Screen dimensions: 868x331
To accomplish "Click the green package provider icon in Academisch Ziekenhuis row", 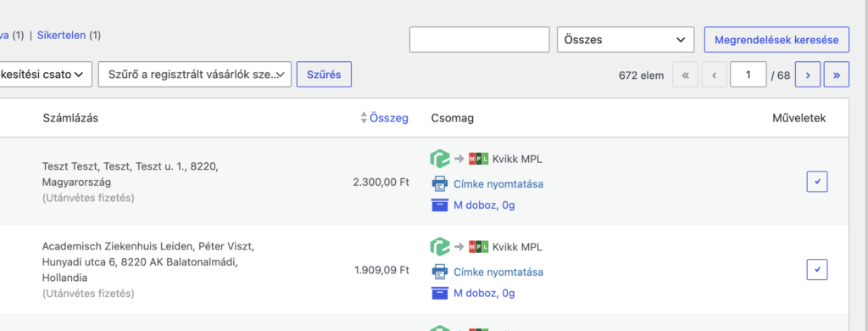I will pos(440,247).
